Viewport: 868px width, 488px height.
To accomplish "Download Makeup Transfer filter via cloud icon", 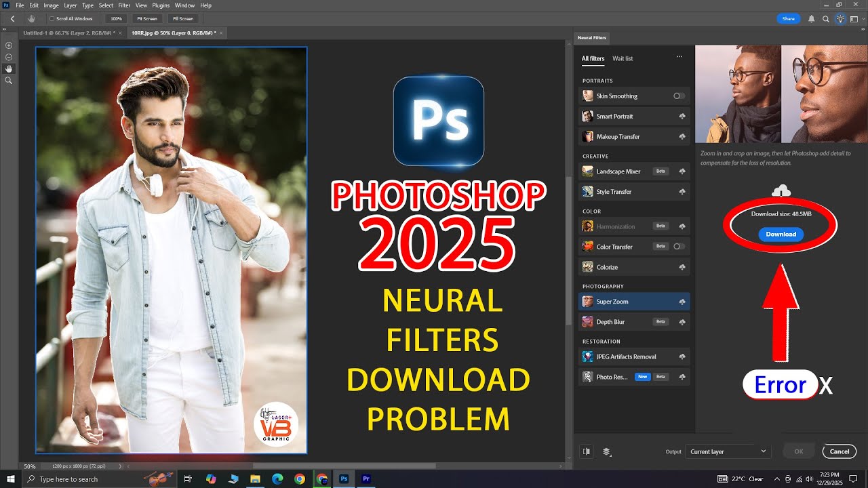I will (x=682, y=137).
